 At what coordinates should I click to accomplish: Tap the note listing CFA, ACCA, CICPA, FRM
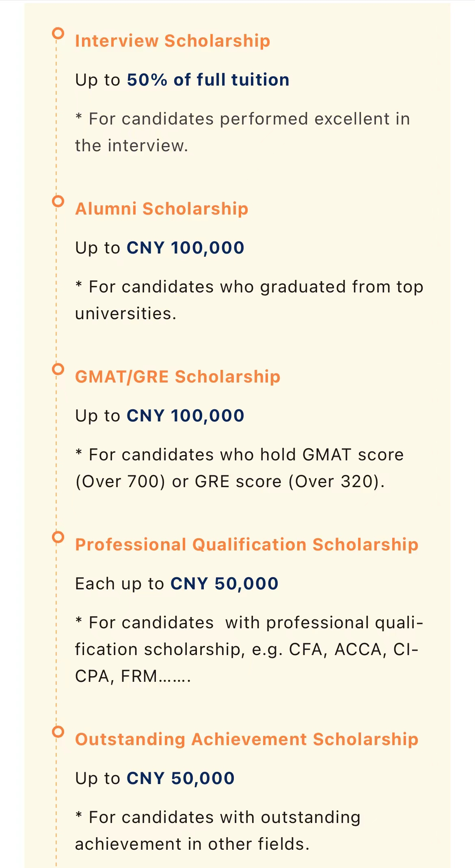[x=249, y=649]
